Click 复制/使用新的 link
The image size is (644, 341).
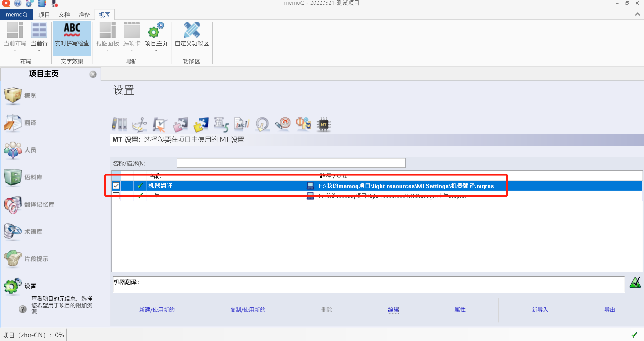[x=248, y=309]
